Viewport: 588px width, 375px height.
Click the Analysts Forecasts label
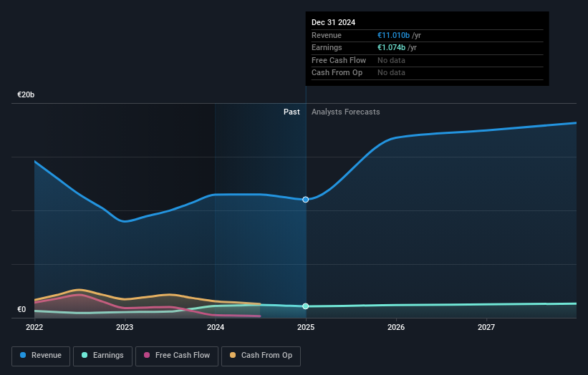coord(346,112)
